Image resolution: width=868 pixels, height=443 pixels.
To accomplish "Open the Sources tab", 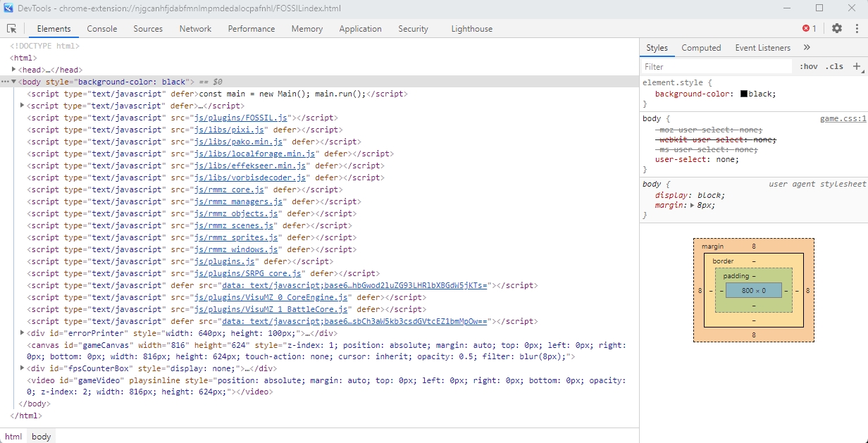I will pyautogui.click(x=148, y=29).
